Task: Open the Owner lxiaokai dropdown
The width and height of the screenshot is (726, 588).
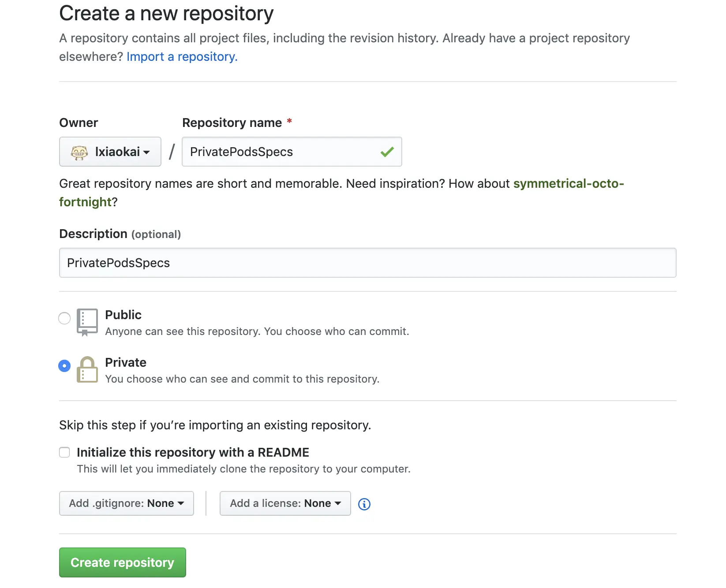Action: coord(110,152)
